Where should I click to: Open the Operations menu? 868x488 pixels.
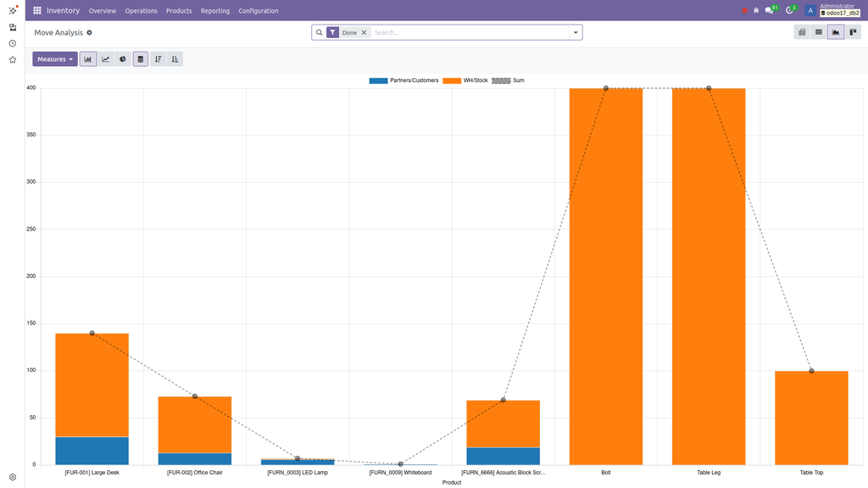[141, 11]
